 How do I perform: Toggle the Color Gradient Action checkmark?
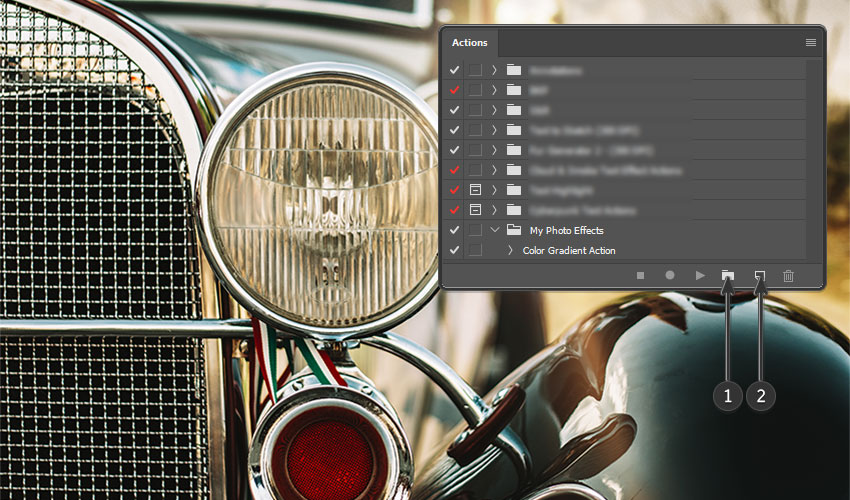click(454, 250)
